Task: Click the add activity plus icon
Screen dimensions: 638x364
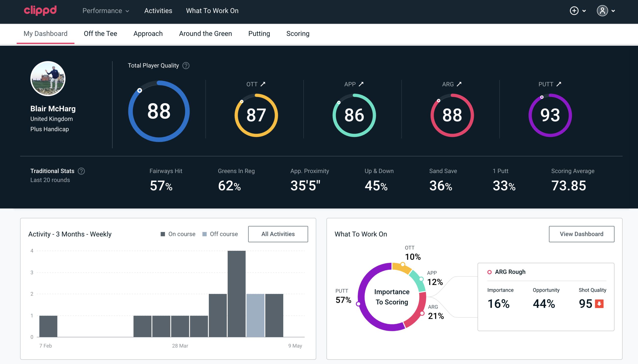Action: (x=574, y=11)
